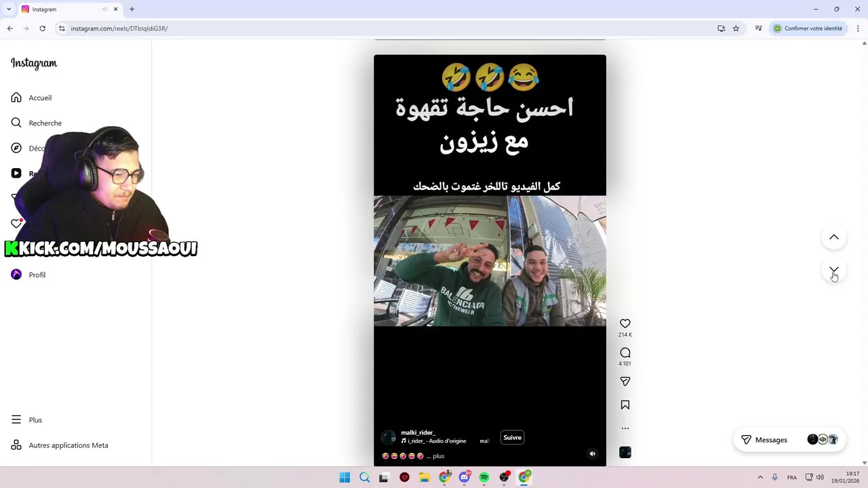Image resolution: width=868 pixels, height=488 pixels.
Task: Open the Chrome three-dot menu
Action: click(x=858, y=28)
